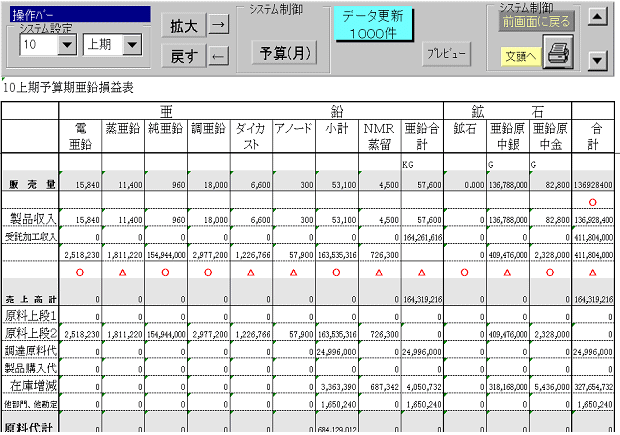Image resolution: width=620 pixels, height=435 pixels.
Task: Click the red triangle mark under ダイカスト
Action: point(251,272)
